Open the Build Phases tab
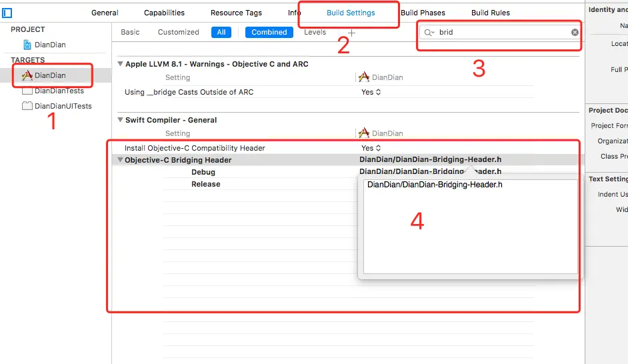 click(423, 13)
